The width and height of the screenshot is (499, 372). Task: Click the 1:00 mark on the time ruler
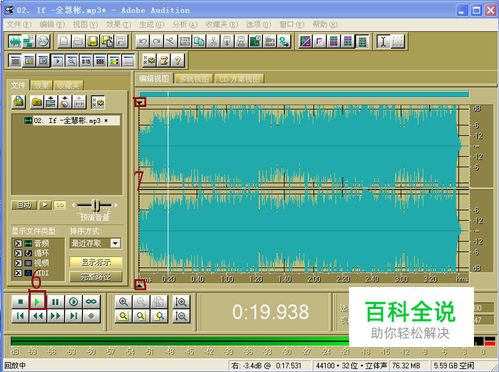tap(227, 279)
